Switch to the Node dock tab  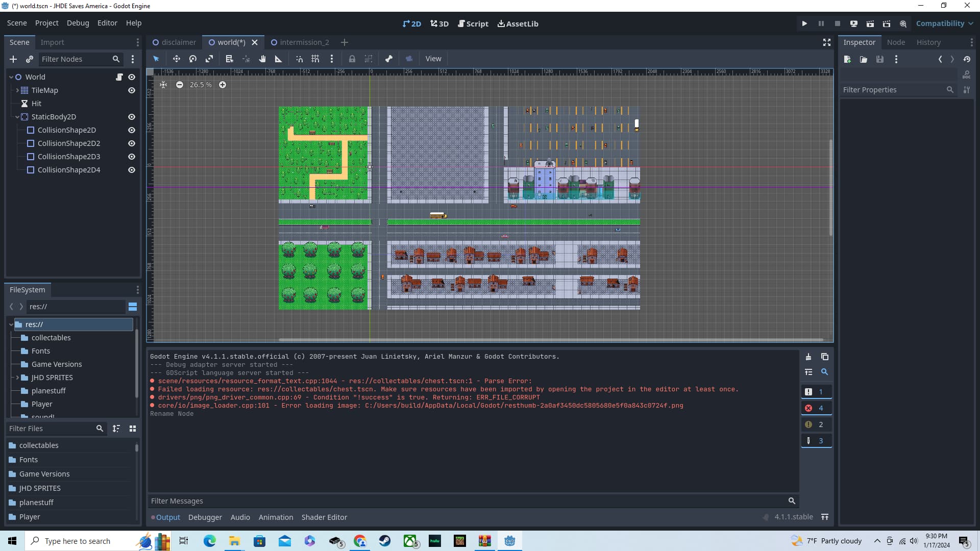896,42
